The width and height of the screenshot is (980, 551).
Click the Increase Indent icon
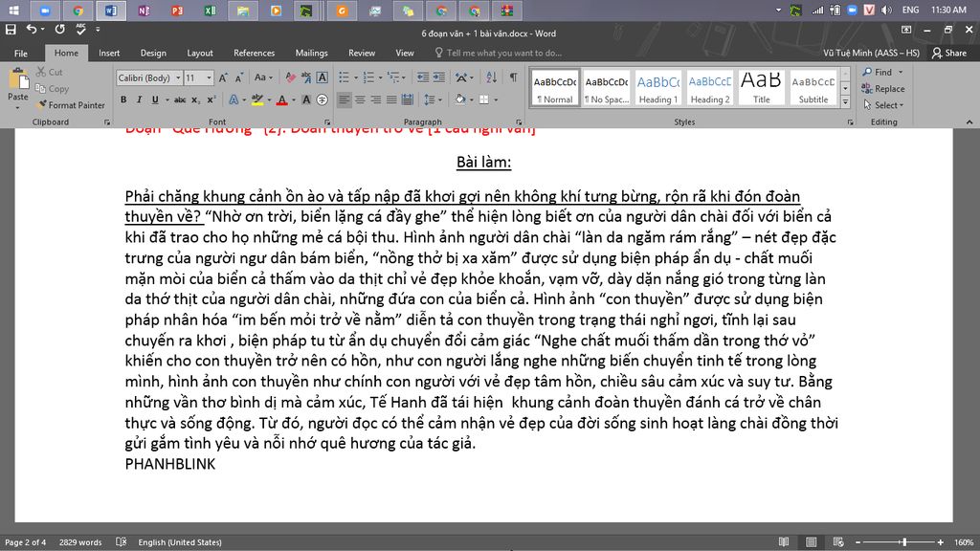[439, 77]
